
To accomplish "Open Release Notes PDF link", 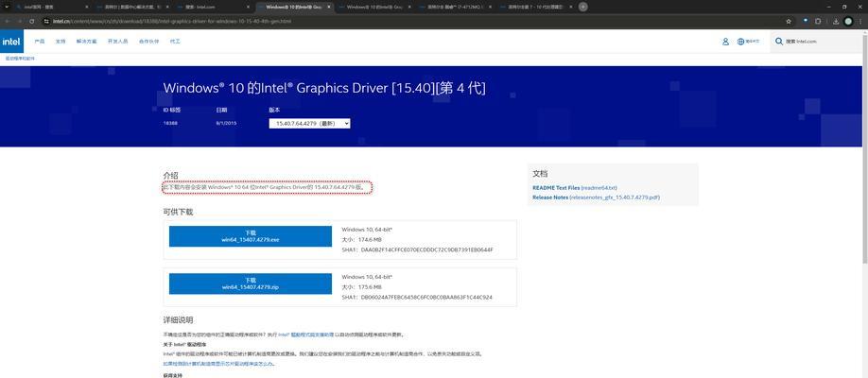I will 597,197.
